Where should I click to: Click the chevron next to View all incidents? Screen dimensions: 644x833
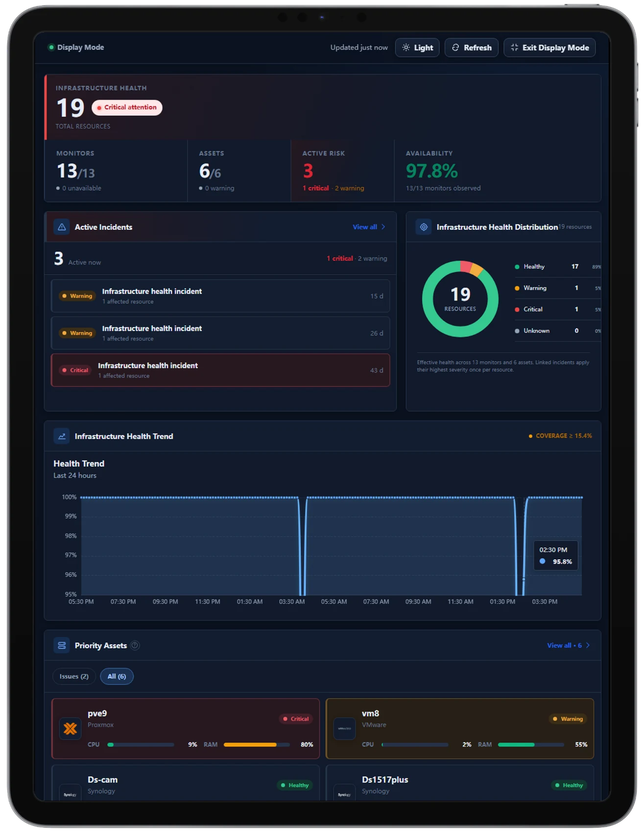(383, 227)
